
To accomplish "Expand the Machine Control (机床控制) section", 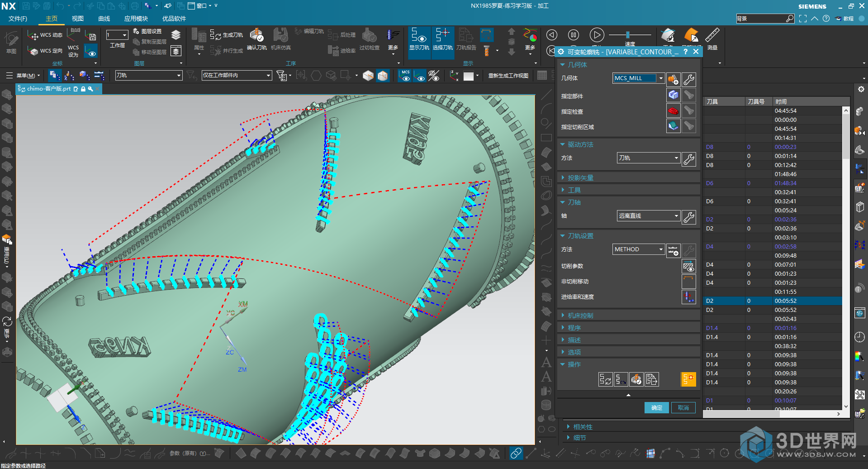I will pos(629,316).
